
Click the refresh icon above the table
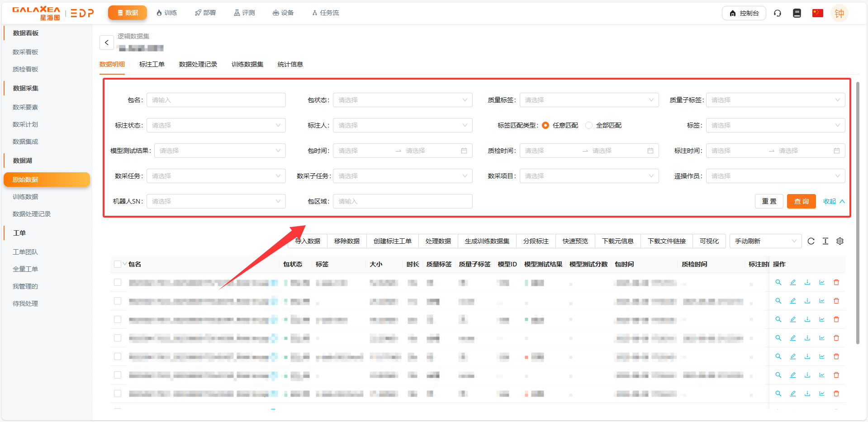[811, 241]
